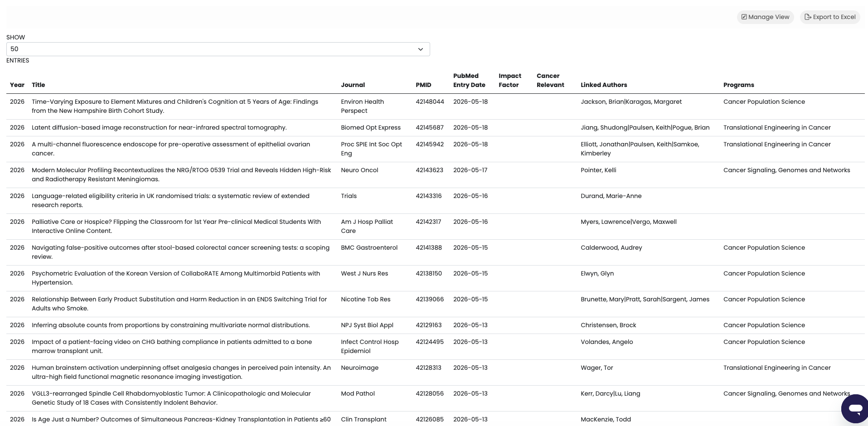Sort by Cancer Relevant column header
868x426 pixels.
[550, 80]
